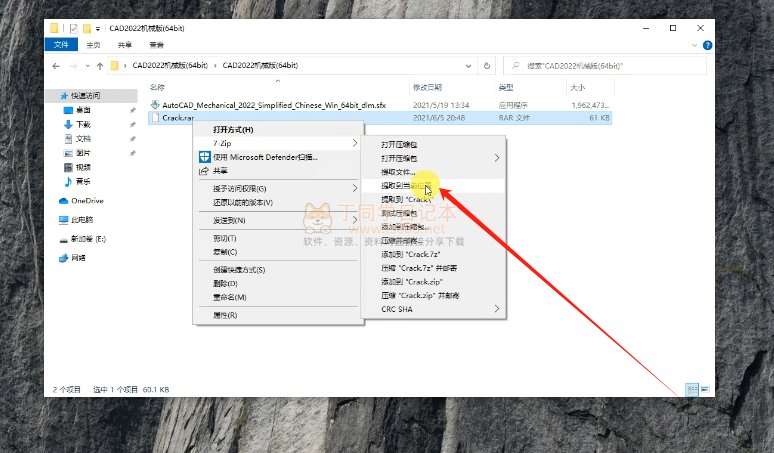Go up one folder level with the up arrow

pos(100,66)
